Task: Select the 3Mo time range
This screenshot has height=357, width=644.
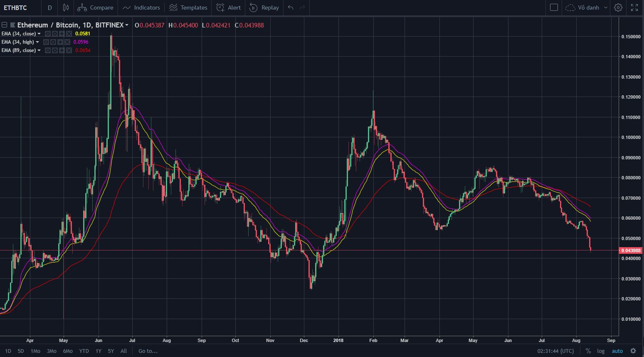Action: [52, 351]
